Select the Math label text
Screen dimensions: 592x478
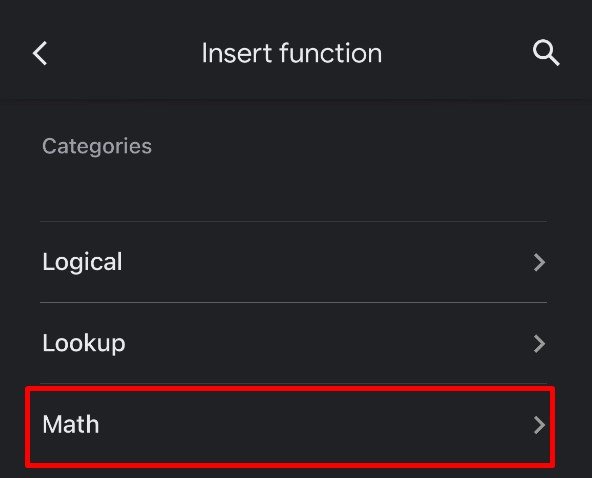tap(71, 424)
